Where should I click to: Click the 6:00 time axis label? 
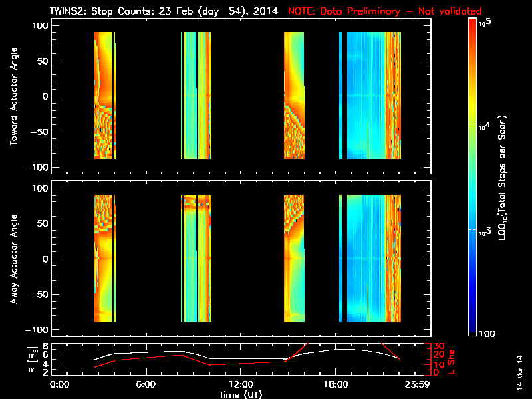(x=146, y=385)
